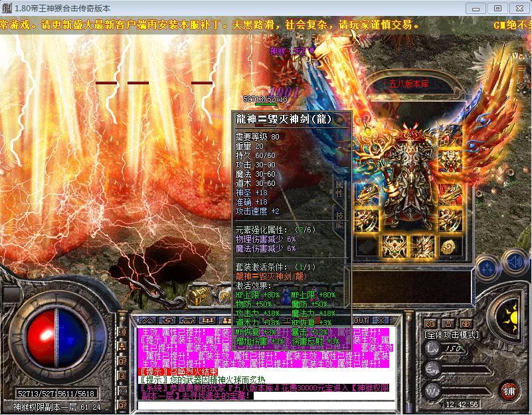Select the dragon bracelet slot on blue background
Screen dimensions: 532x415
[x=367, y=195]
